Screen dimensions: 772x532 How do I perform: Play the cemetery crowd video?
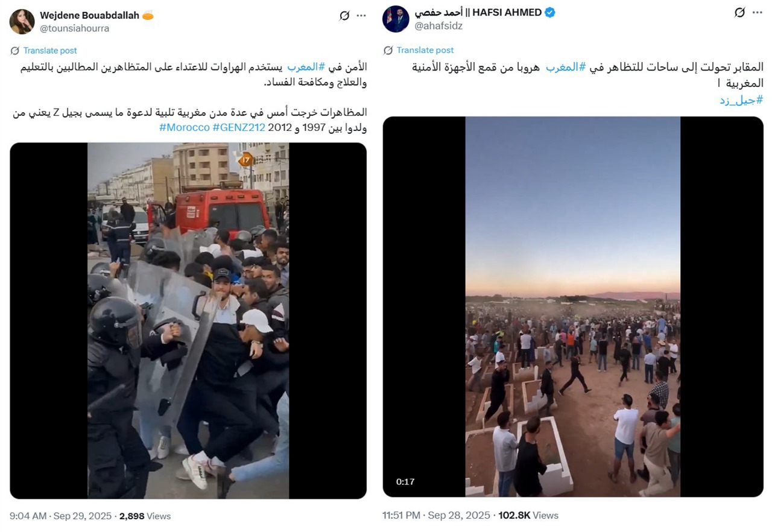(573, 307)
